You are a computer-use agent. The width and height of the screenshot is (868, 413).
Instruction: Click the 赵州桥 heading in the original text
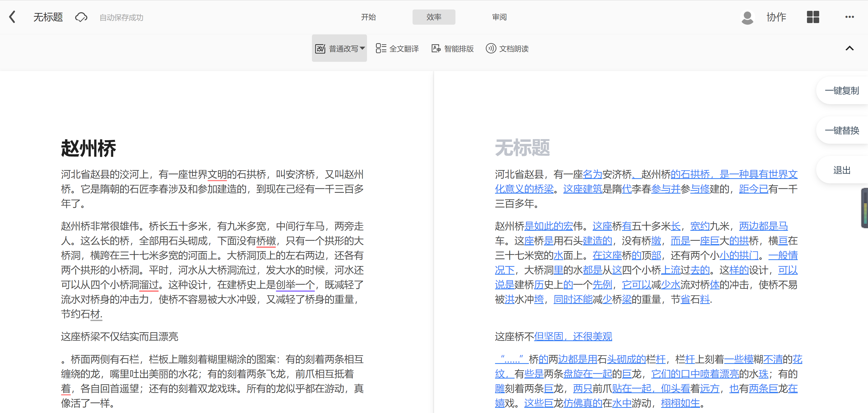tap(89, 148)
